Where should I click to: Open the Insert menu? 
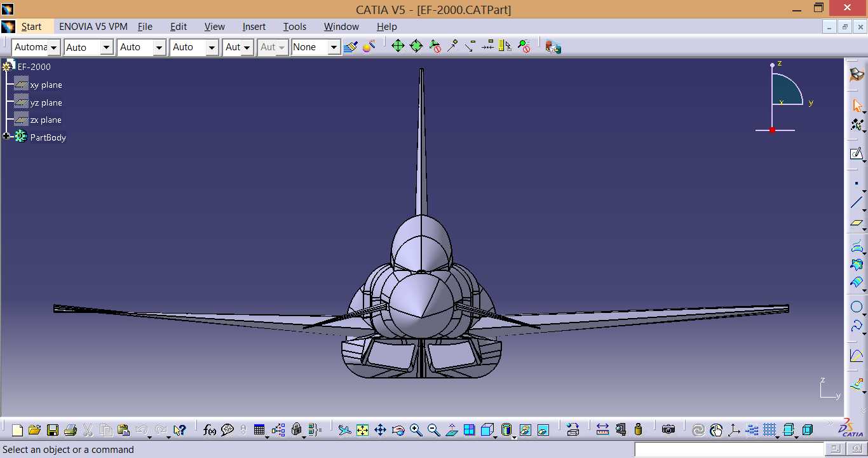click(x=254, y=27)
